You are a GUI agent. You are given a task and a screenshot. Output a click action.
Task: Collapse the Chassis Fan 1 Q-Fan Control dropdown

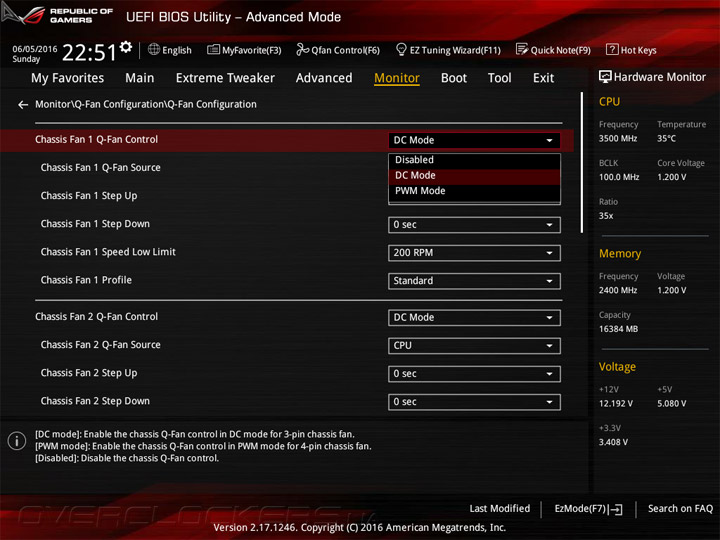pos(474,140)
